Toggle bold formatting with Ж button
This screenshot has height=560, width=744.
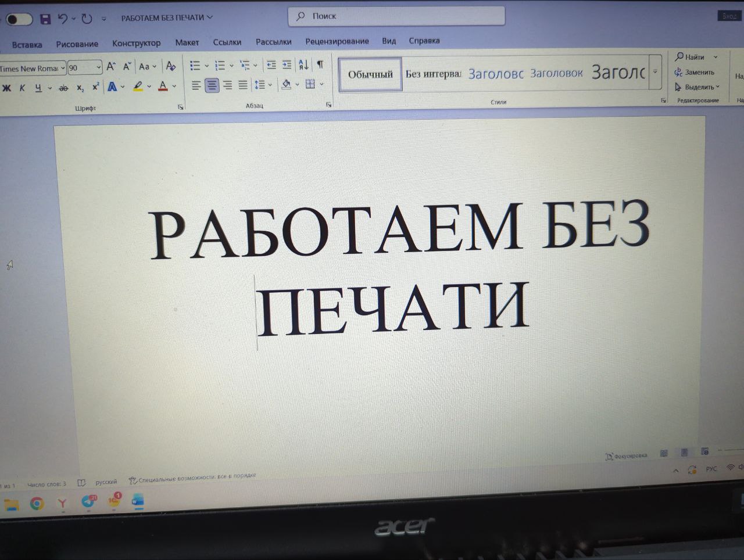7,88
